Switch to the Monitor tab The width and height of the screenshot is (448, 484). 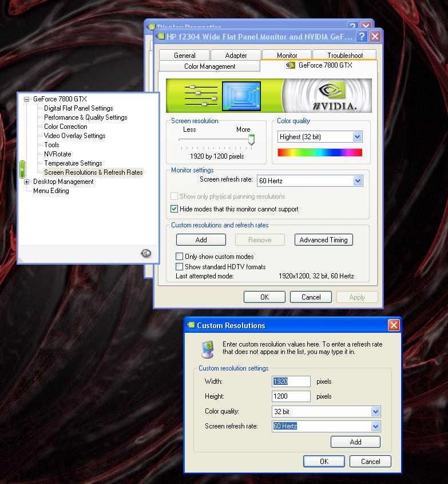click(287, 55)
